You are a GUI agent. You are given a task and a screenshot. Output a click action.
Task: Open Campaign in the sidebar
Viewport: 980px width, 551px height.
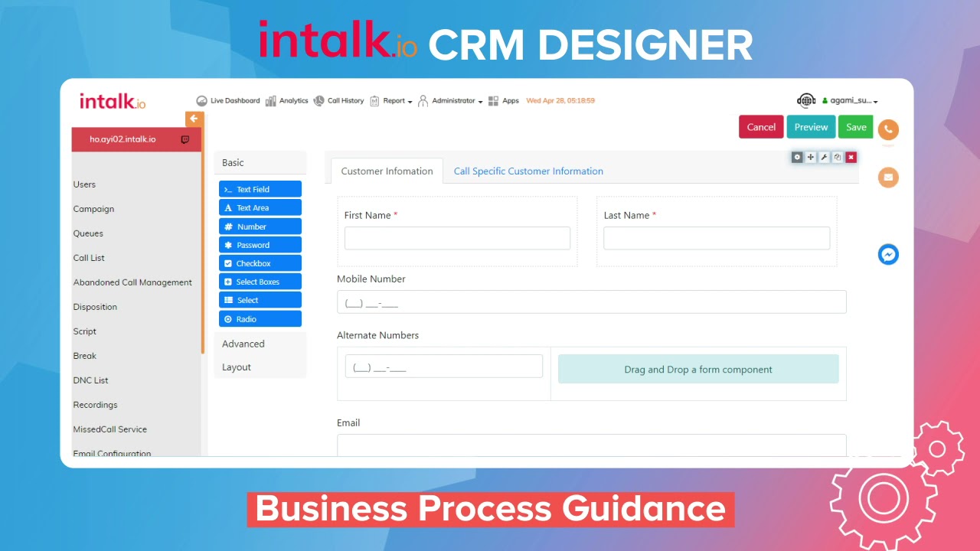click(x=93, y=209)
